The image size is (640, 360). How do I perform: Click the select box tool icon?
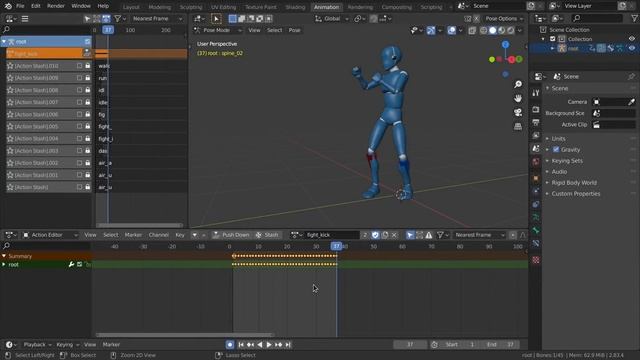(x=216, y=18)
